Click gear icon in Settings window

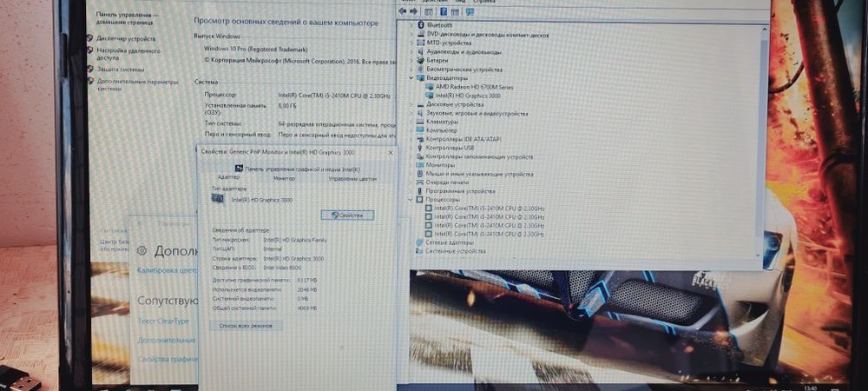click(141, 251)
